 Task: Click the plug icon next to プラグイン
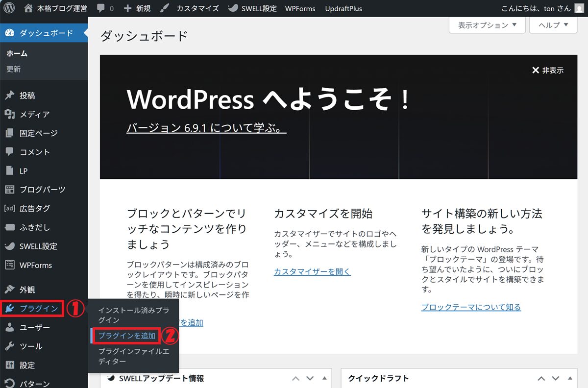point(10,309)
